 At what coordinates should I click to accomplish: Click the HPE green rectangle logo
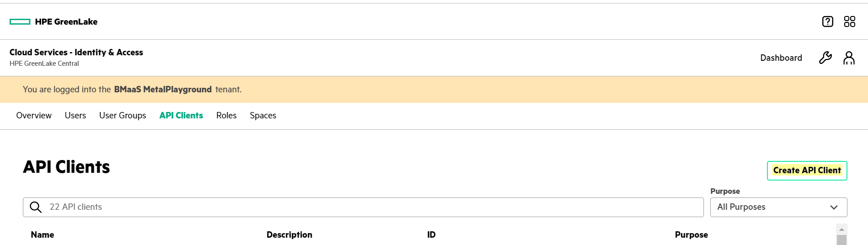click(20, 21)
